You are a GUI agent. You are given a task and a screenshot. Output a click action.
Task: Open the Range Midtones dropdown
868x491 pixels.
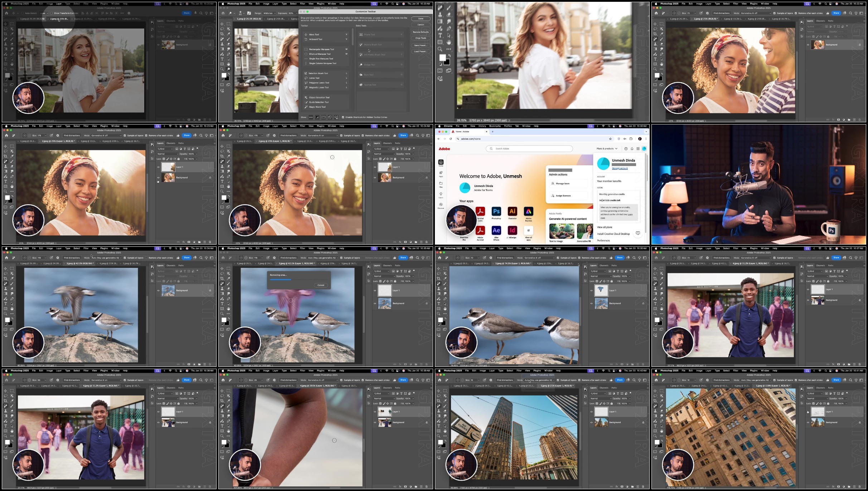(x=269, y=13)
